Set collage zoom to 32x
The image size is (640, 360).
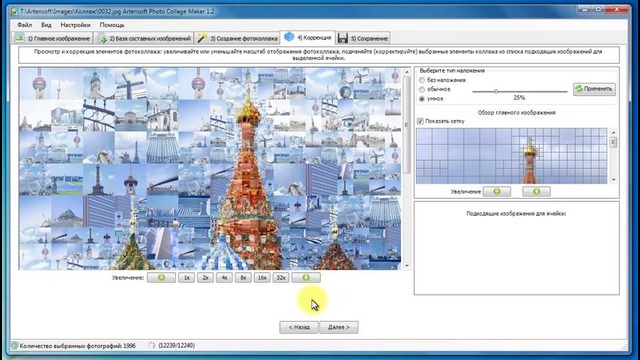pyautogui.click(x=281, y=278)
